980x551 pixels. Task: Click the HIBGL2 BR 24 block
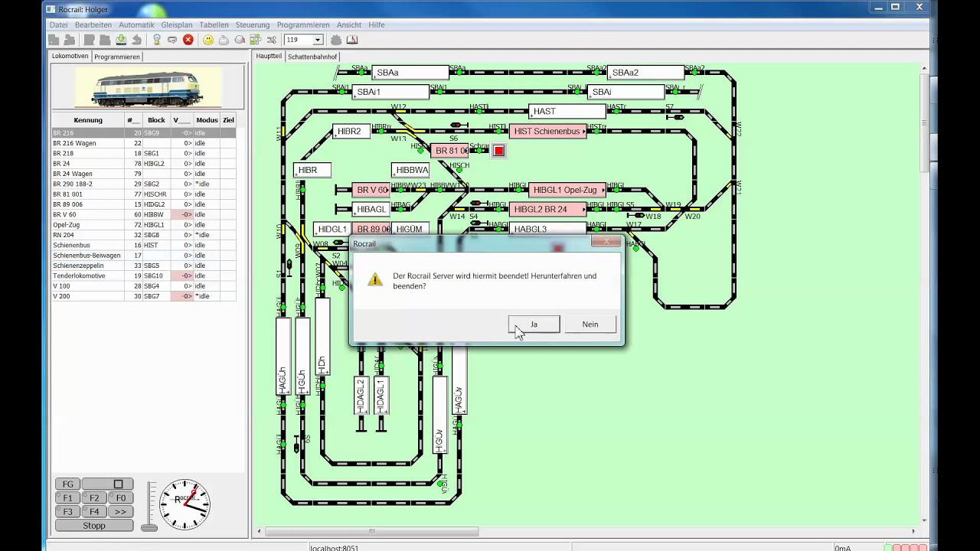(x=547, y=209)
